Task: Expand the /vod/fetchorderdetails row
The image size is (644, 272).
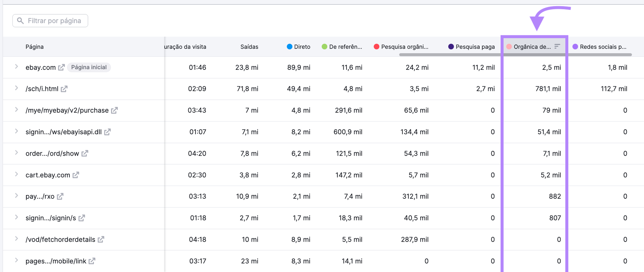Action: 16,239
